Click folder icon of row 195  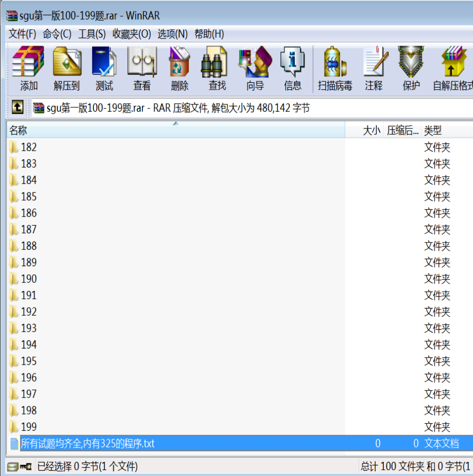click(x=13, y=361)
